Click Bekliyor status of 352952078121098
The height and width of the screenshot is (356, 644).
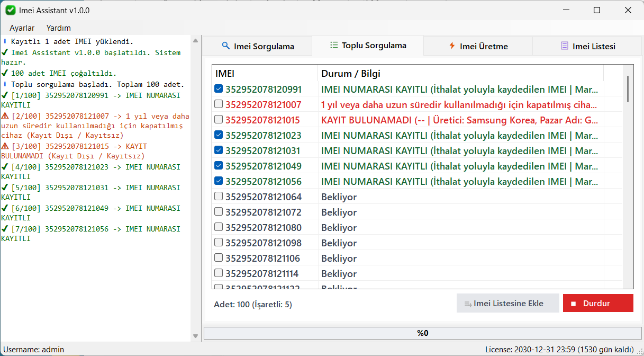(x=339, y=243)
